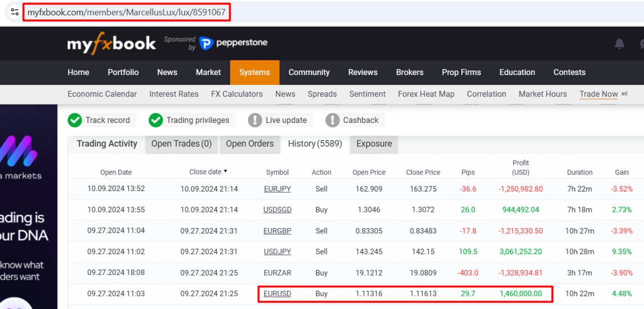The image size is (644, 309).
Task: Open the EURJPY symbol link
Action: coord(278,189)
